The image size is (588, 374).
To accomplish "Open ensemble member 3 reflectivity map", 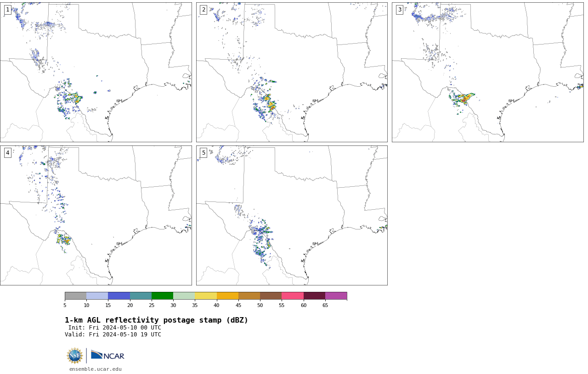I will pyautogui.click(x=487, y=72).
